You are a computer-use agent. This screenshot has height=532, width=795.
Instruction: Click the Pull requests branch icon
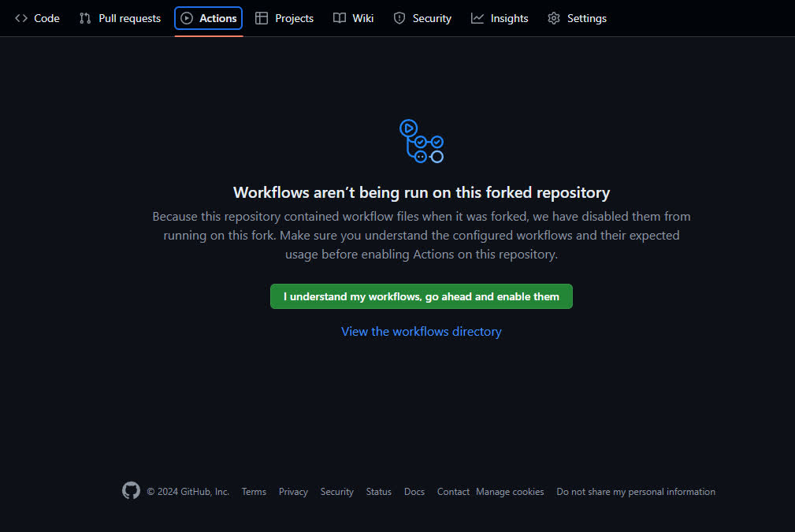point(85,18)
